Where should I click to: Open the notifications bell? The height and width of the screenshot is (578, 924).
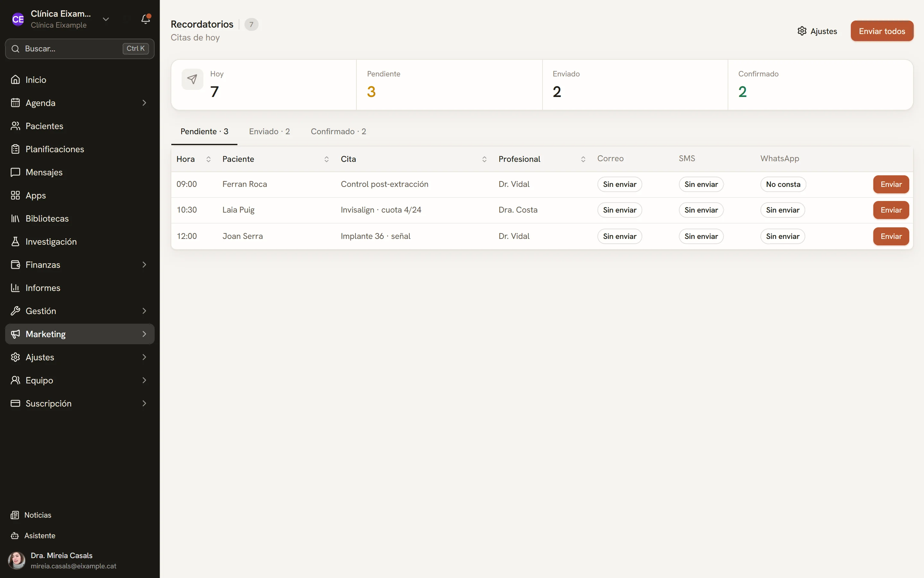145,19
